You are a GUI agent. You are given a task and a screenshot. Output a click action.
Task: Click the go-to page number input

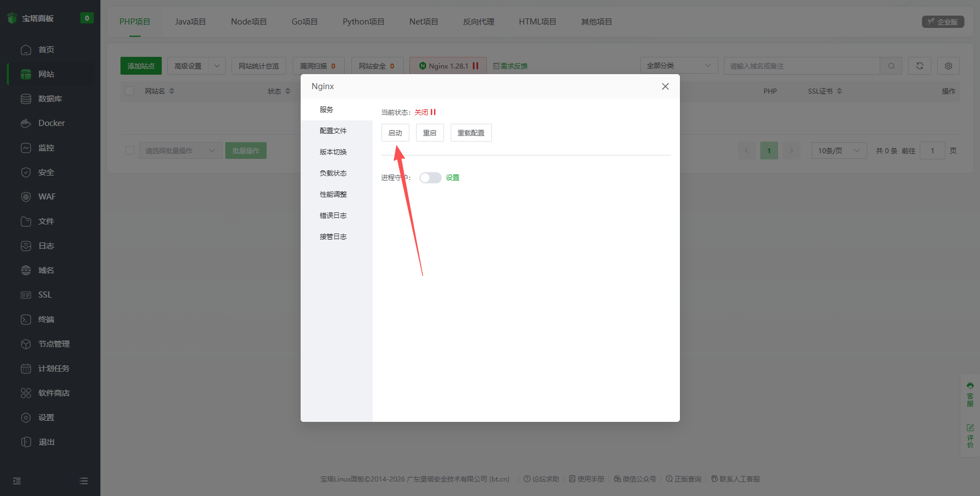coord(932,150)
